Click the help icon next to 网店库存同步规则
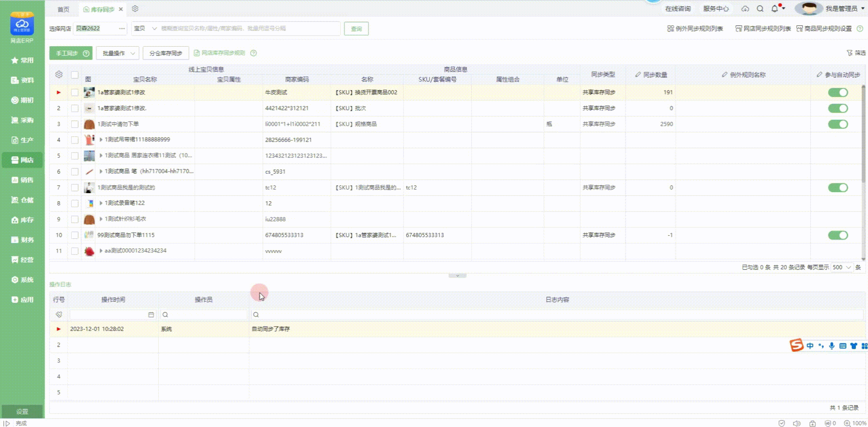Screen dimensions: 868x427 point(254,53)
